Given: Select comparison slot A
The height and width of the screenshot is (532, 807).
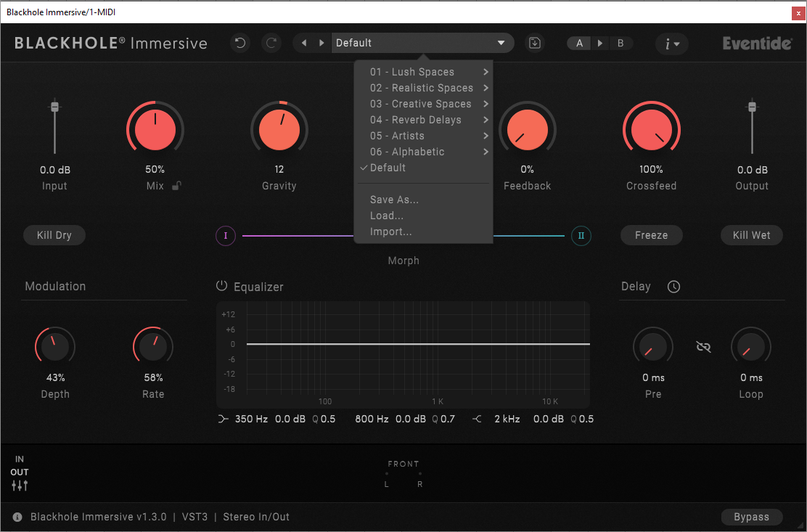Looking at the screenshot, I should (x=580, y=44).
